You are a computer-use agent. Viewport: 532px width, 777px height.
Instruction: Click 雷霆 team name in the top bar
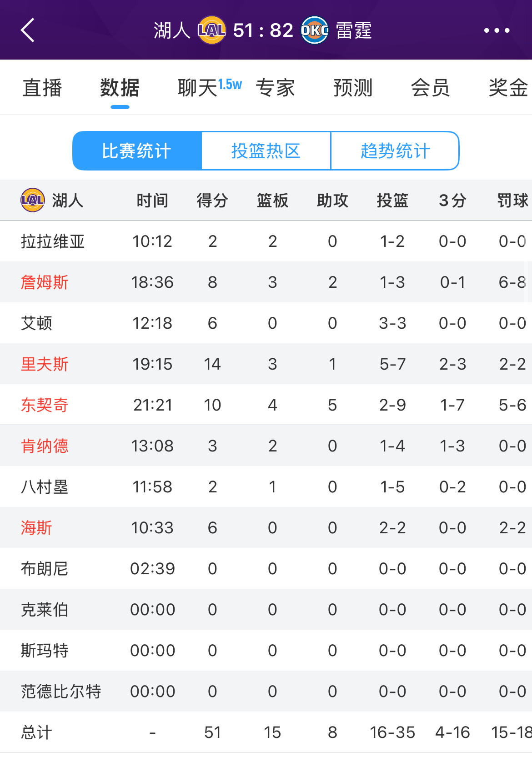352,30
